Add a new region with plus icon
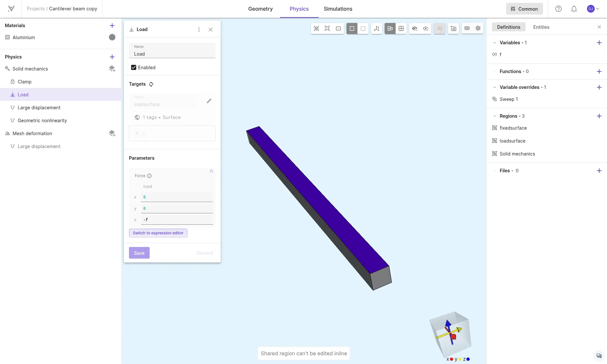Viewport: 607px width, 364px height. click(599, 116)
